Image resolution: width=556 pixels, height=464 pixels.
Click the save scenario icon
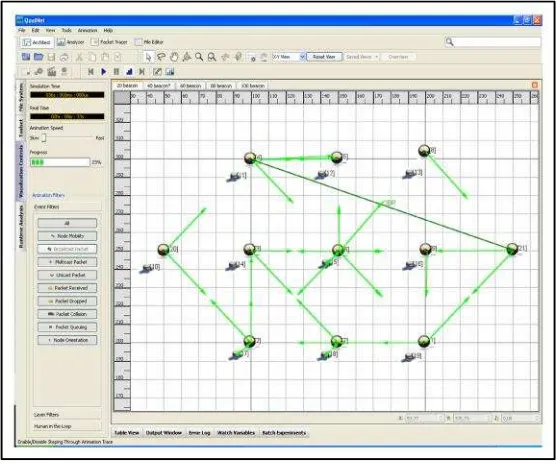tap(51, 57)
